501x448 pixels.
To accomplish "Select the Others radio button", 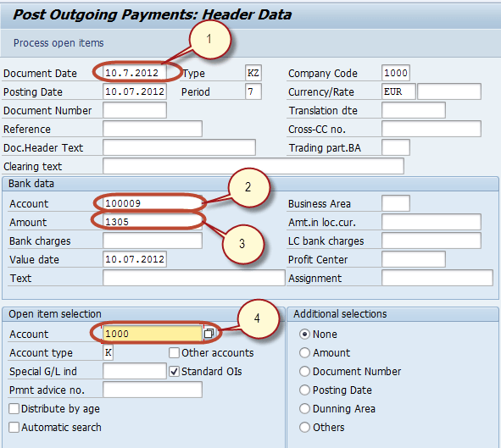I will tap(304, 428).
